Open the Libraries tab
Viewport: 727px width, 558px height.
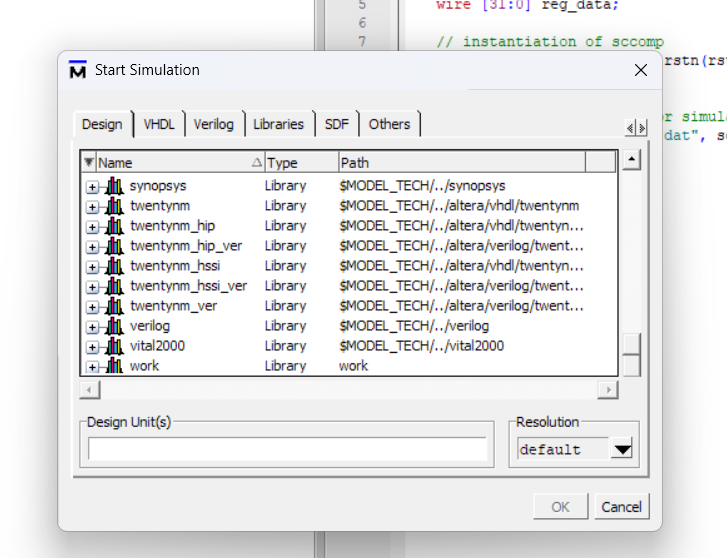[x=278, y=124]
